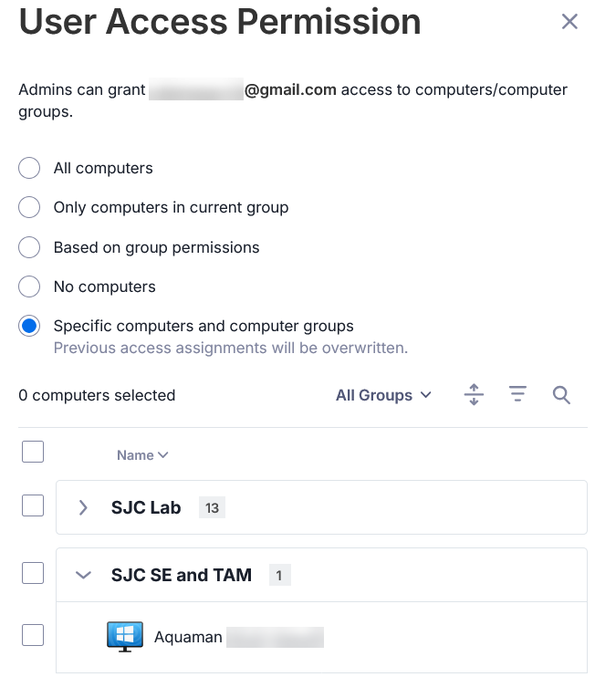Click the expand/collapse all groups icon

tap(474, 395)
